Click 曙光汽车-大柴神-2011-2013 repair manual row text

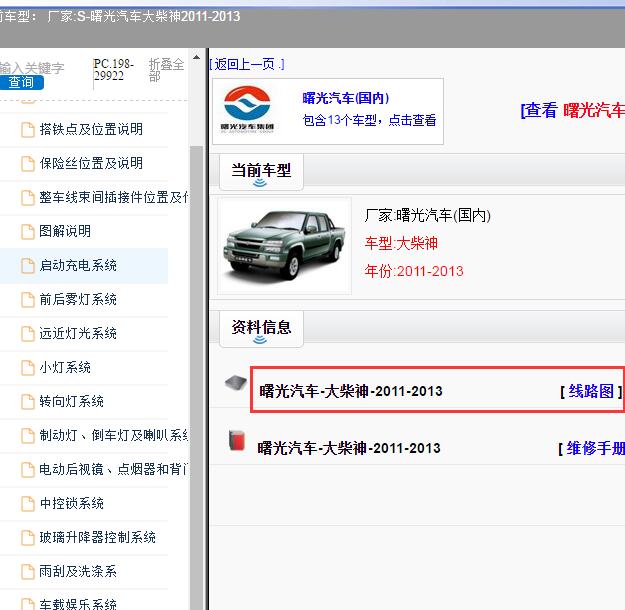coord(349,449)
